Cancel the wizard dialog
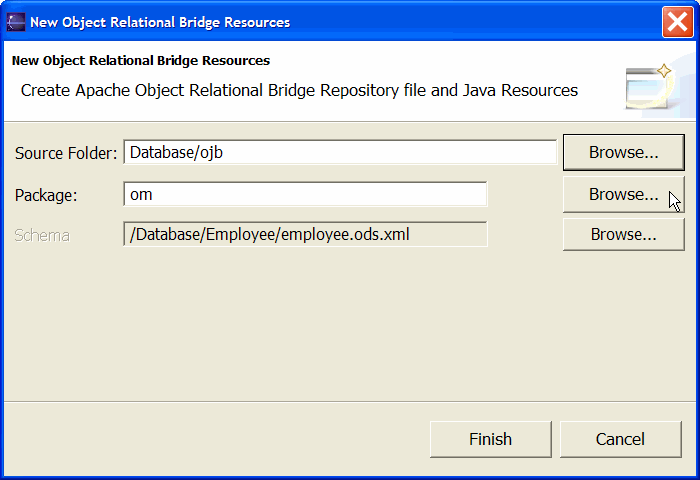The image size is (700, 480). [x=621, y=439]
